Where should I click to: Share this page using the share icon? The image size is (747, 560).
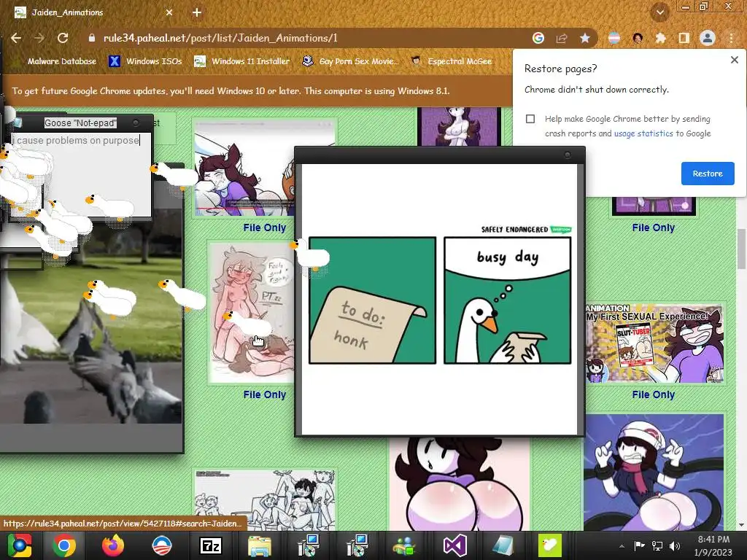[x=562, y=38]
